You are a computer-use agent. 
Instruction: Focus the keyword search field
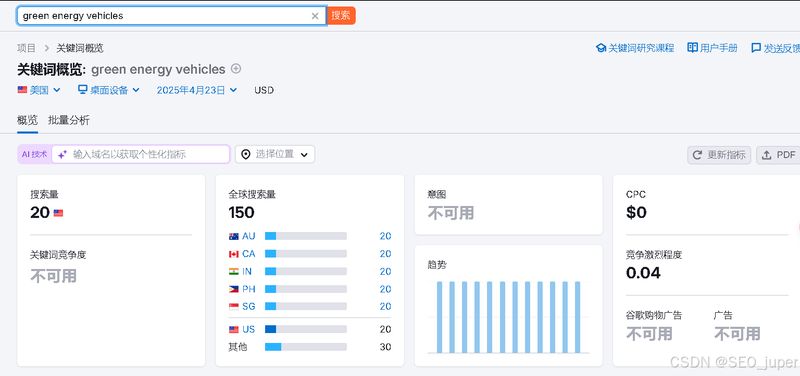coord(171,16)
